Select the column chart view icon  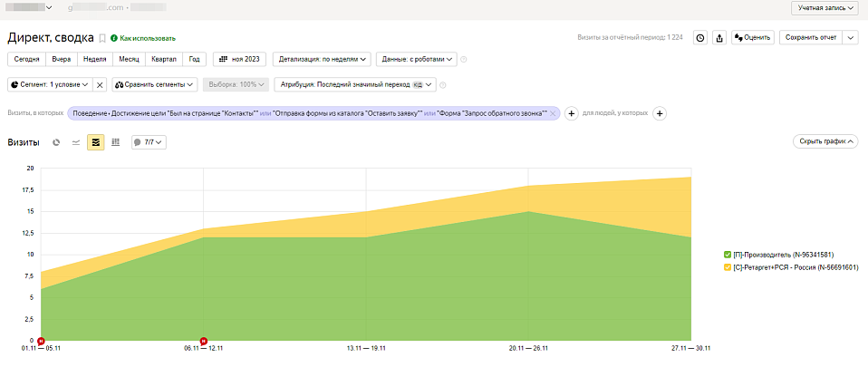point(115,142)
